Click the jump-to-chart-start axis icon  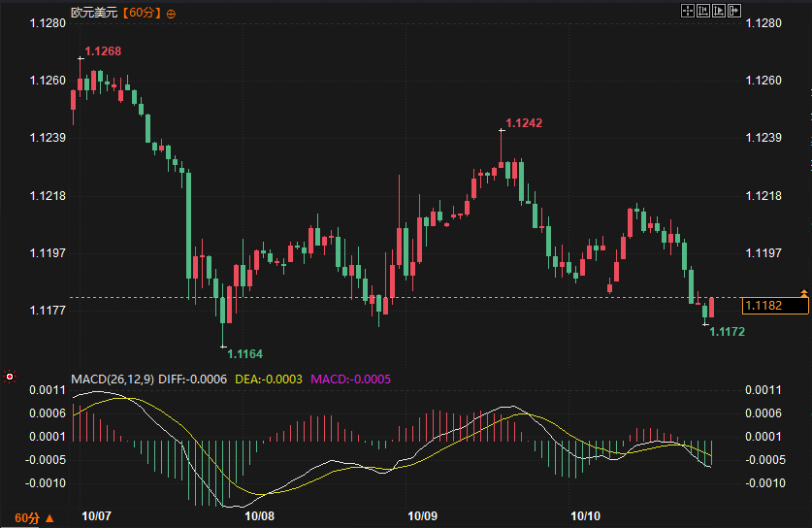(x=702, y=11)
